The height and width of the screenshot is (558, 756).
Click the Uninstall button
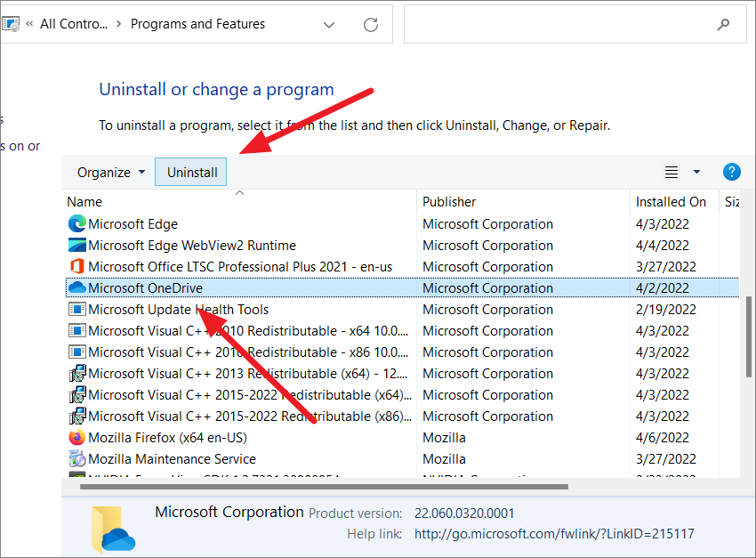click(190, 171)
